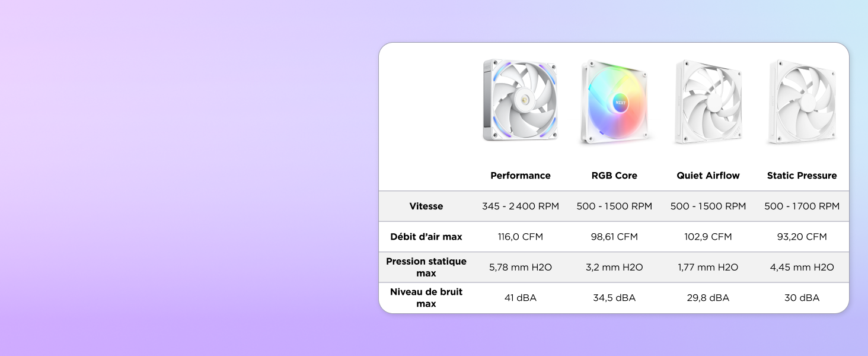Select the Quiet Airflow column header

pos(708,176)
